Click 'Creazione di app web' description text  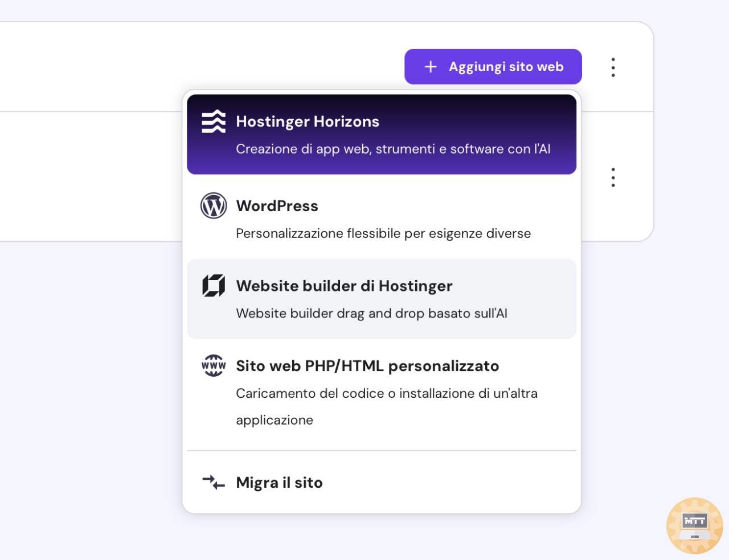(393, 149)
